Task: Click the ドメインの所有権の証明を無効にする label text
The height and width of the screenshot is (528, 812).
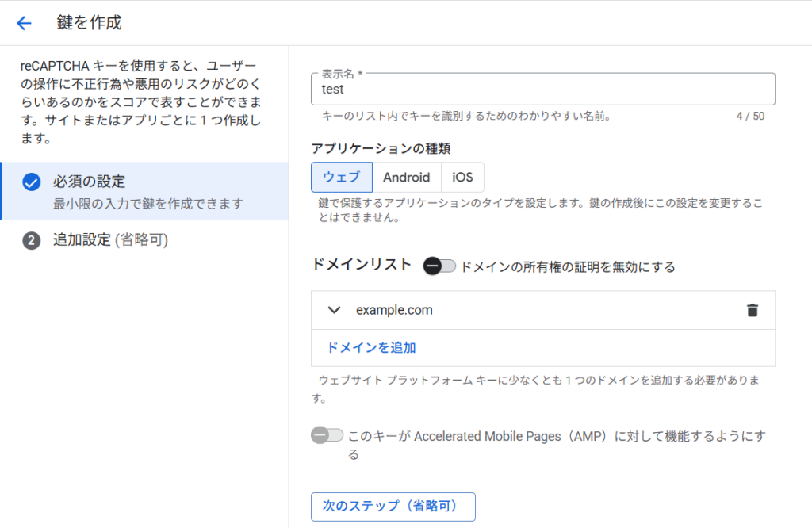Action: (x=567, y=267)
